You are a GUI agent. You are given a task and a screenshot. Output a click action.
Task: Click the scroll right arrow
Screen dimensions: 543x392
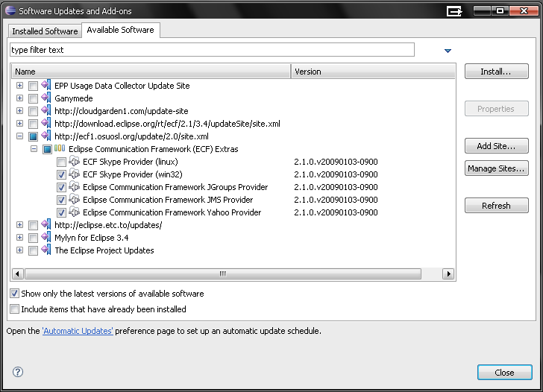(x=448, y=274)
